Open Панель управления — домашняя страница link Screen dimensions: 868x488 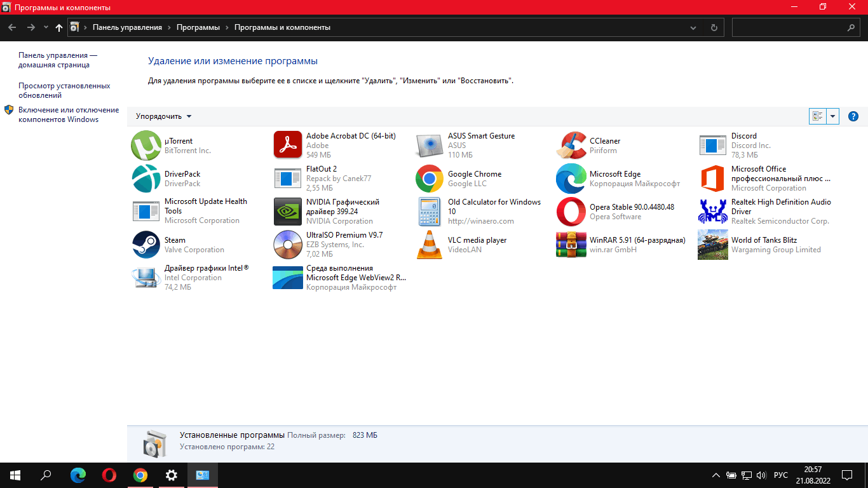click(58, 60)
